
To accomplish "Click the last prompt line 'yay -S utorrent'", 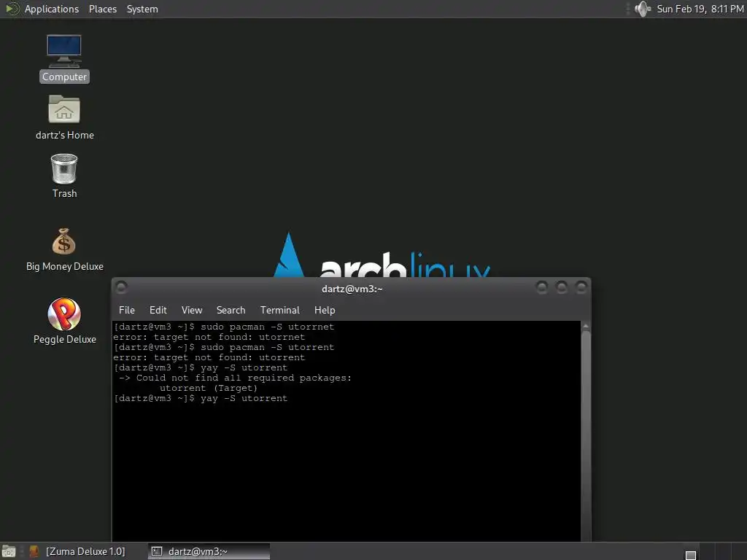I will pyautogui.click(x=201, y=399).
